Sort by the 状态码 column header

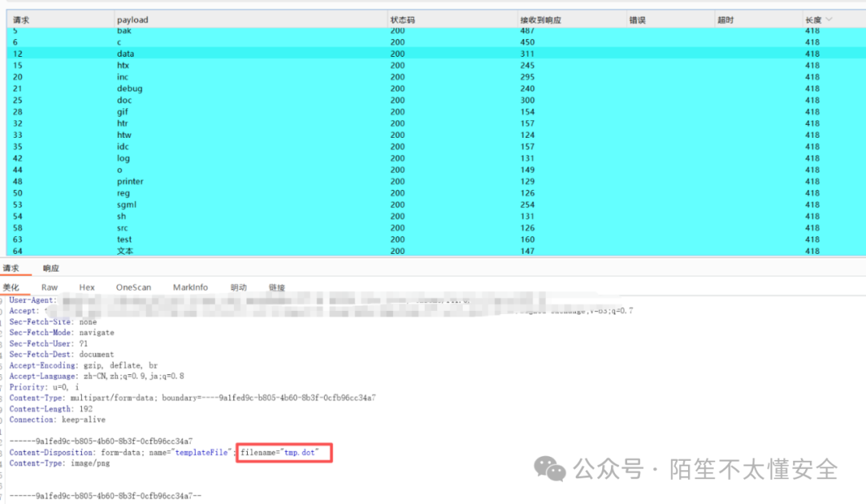(x=402, y=20)
